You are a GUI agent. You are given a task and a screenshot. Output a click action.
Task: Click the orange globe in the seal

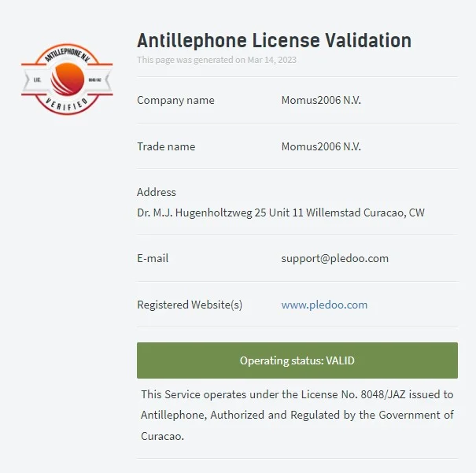coord(68,79)
